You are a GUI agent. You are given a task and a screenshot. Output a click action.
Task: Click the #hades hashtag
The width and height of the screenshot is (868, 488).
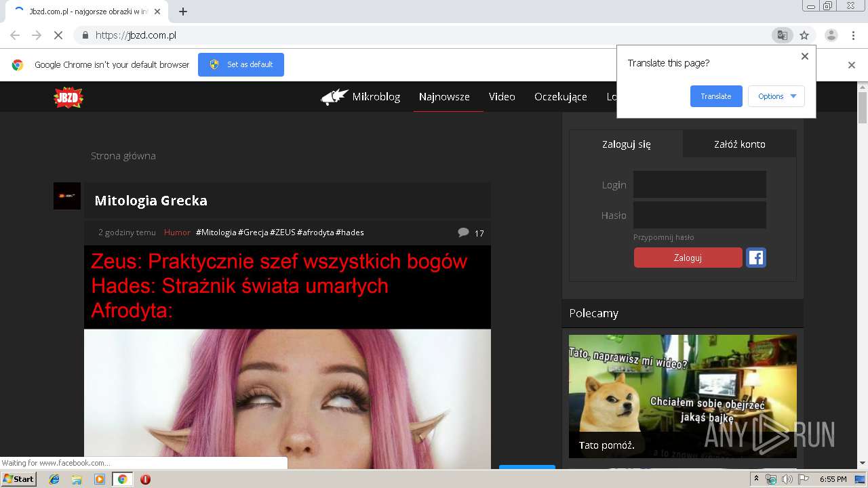click(x=350, y=232)
